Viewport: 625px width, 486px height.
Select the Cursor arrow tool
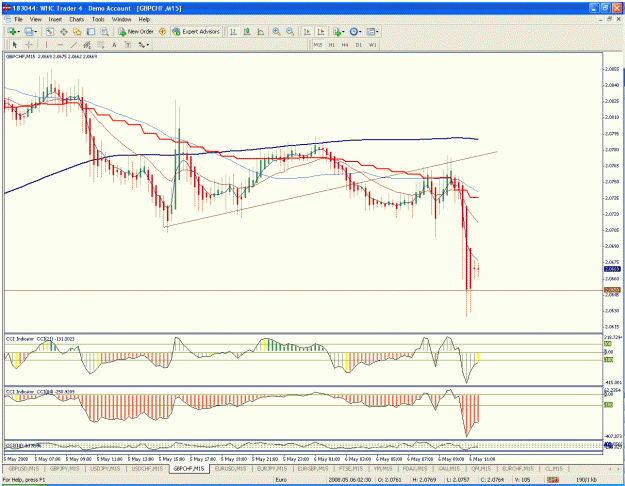tap(15, 45)
